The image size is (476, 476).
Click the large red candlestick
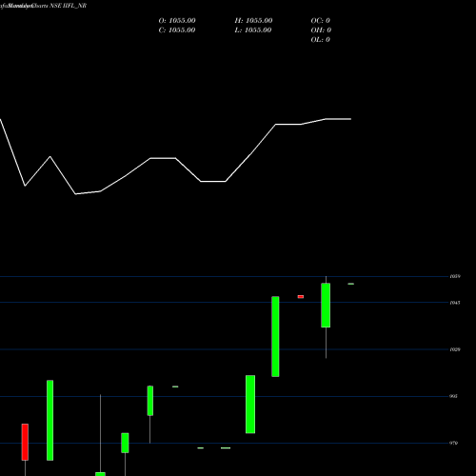click(x=25, y=442)
